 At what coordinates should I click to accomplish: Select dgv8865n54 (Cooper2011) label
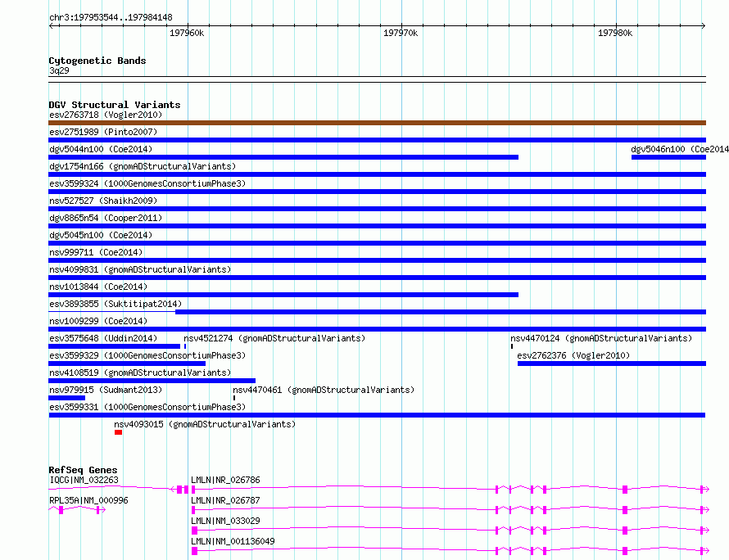click(x=106, y=218)
